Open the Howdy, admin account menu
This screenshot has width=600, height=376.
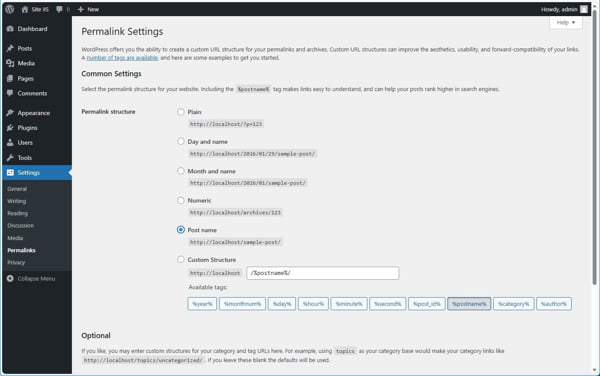pos(564,9)
